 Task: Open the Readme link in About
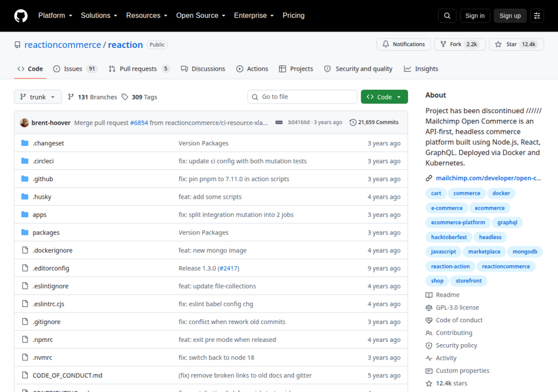[x=442, y=295]
